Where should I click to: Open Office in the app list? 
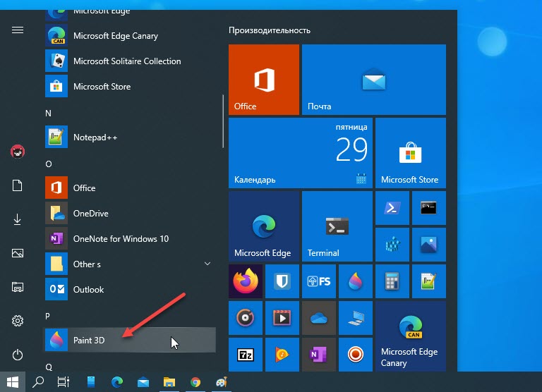coord(130,188)
